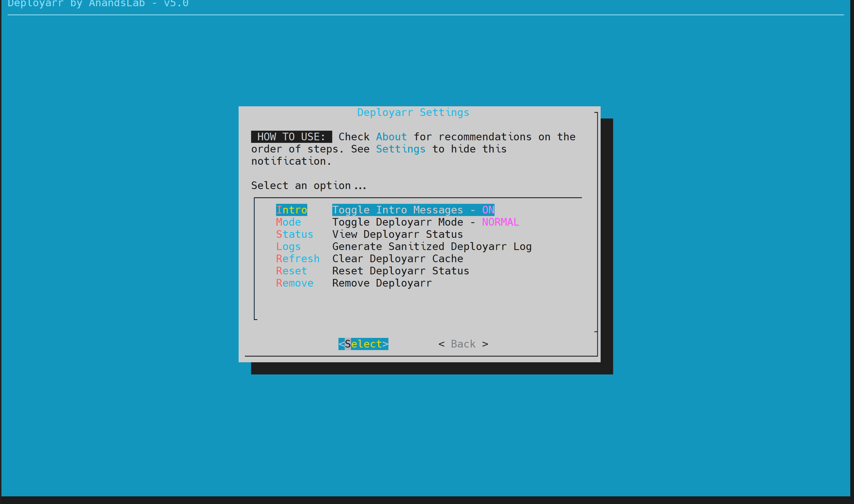The height and width of the screenshot is (504, 854).
Task: Select the Mode menu tag
Action: pos(288,222)
